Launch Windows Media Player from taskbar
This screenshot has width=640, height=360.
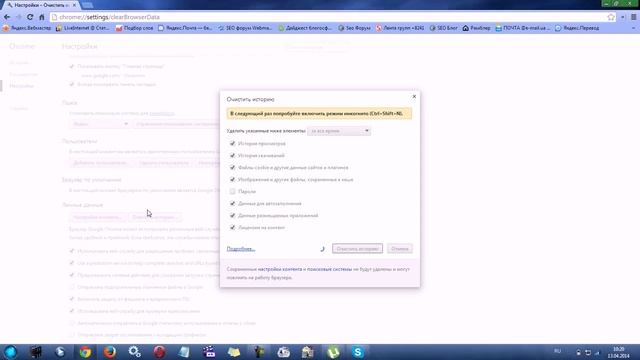[x=60, y=352]
